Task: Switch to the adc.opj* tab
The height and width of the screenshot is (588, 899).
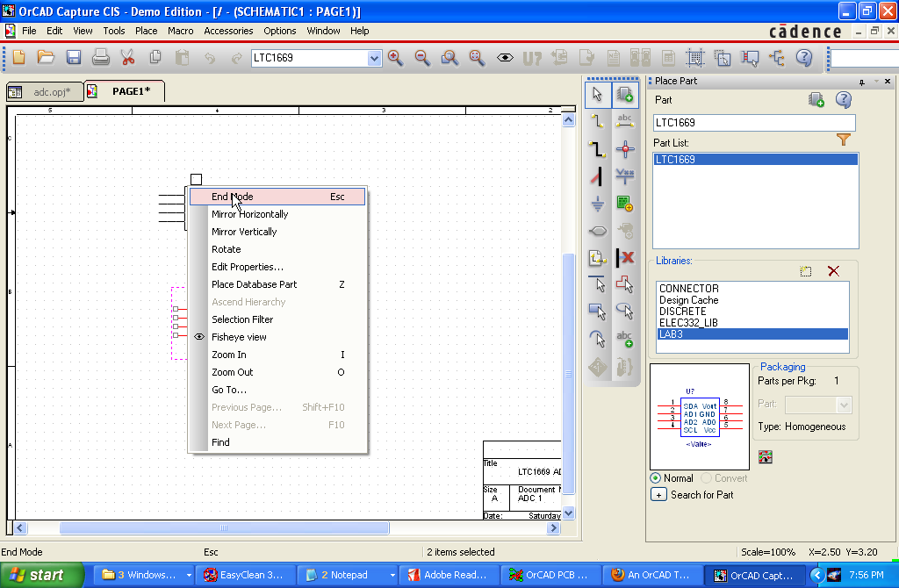Action: [46, 91]
